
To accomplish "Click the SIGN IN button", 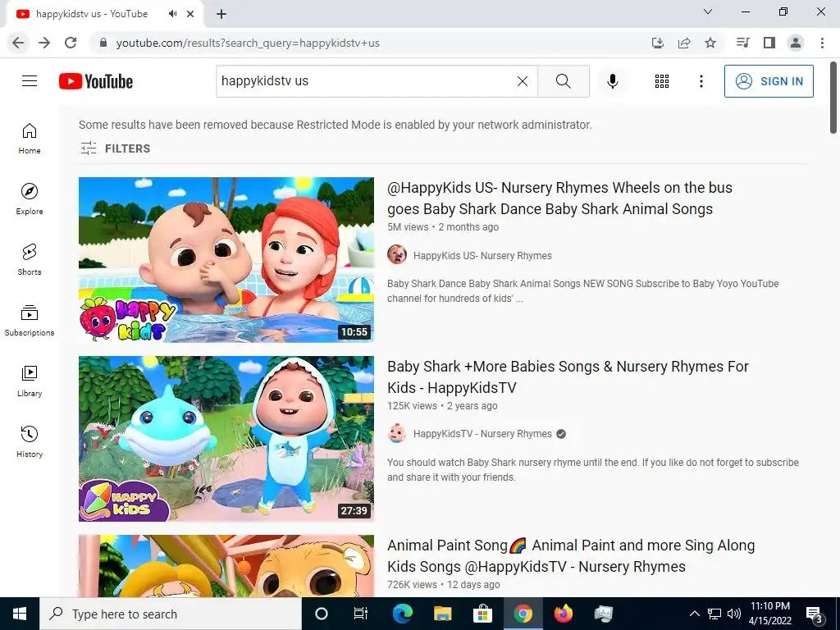I will click(x=769, y=81).
